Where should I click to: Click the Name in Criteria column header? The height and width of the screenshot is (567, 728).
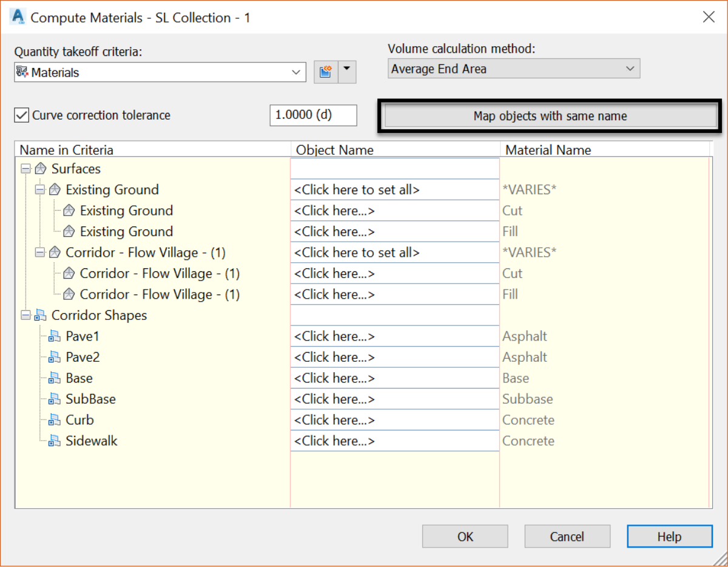pyautogui.click(x=153, y=149)
